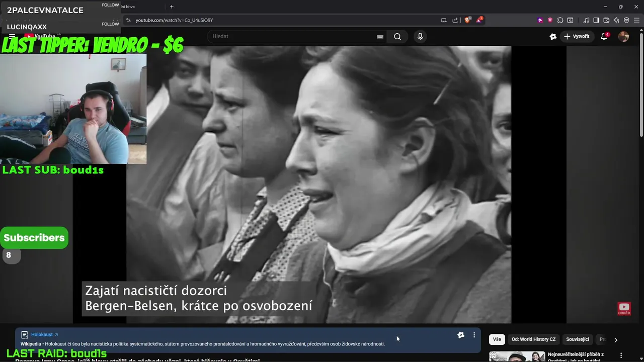Click the Brave Rewards triangle icon
This screenshot has height=362, width=644.
pos(479,20)
